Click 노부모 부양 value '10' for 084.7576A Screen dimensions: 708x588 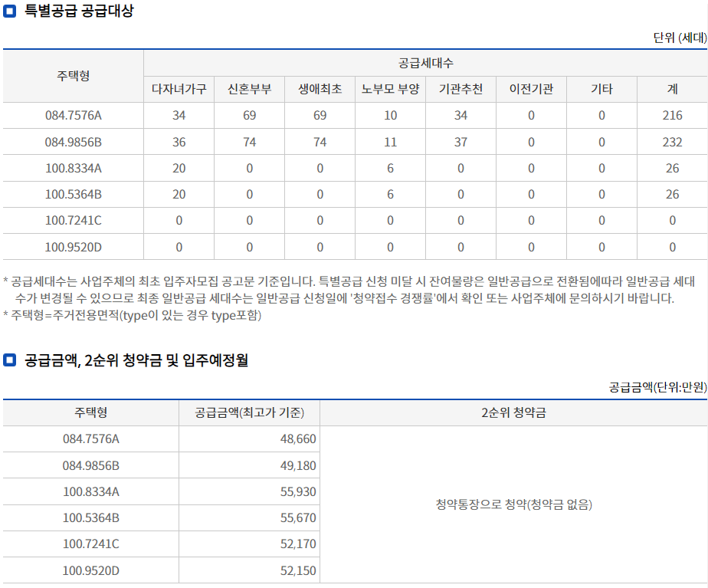pyautogui.click(x=390, y=116)
